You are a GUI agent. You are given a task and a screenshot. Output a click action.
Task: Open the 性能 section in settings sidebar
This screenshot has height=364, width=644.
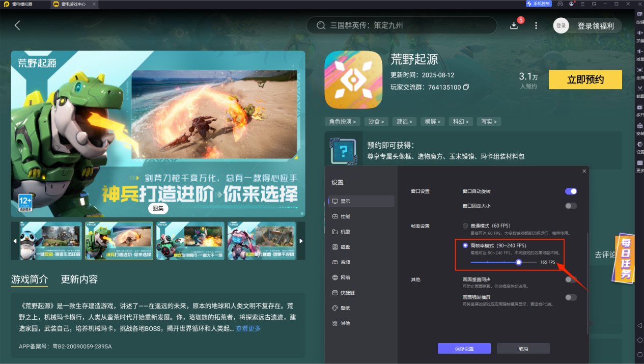[x=346, y=216]
